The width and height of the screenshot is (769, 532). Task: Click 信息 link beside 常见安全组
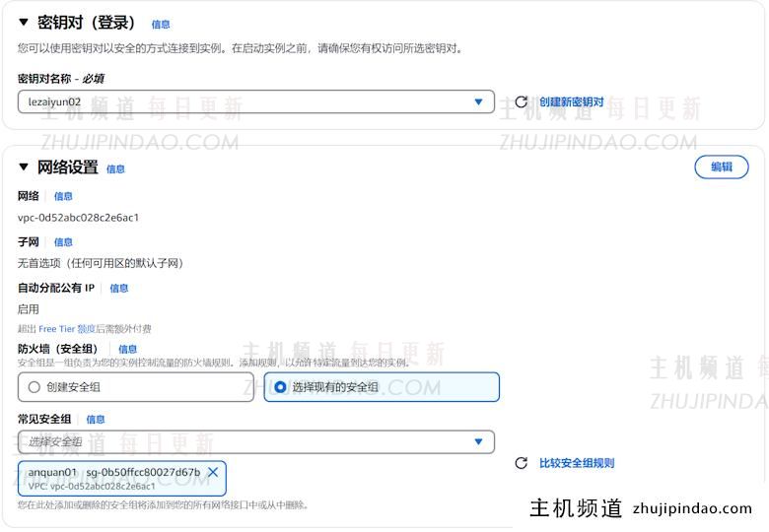tap(95, 419)
